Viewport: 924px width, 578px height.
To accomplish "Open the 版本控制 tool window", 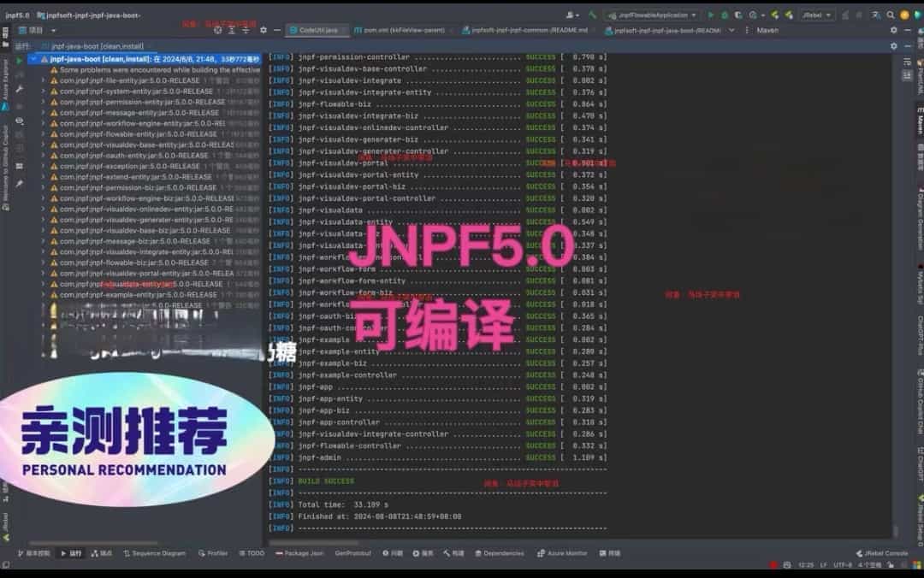I will coord(33,553).
